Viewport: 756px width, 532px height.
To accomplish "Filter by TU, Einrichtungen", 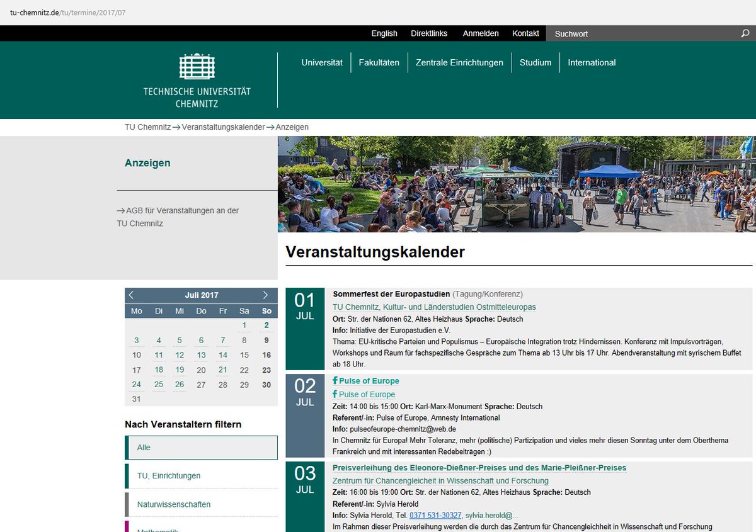I will click(x=201, y=476).
